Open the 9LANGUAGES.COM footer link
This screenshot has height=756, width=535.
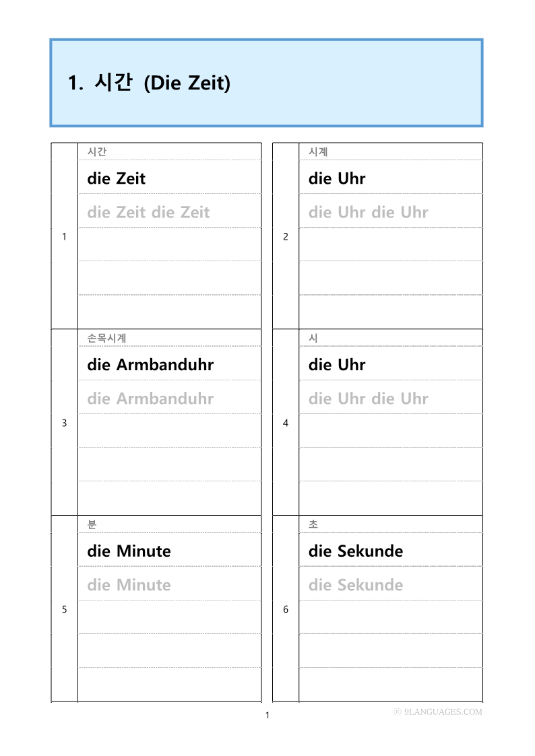438,712
